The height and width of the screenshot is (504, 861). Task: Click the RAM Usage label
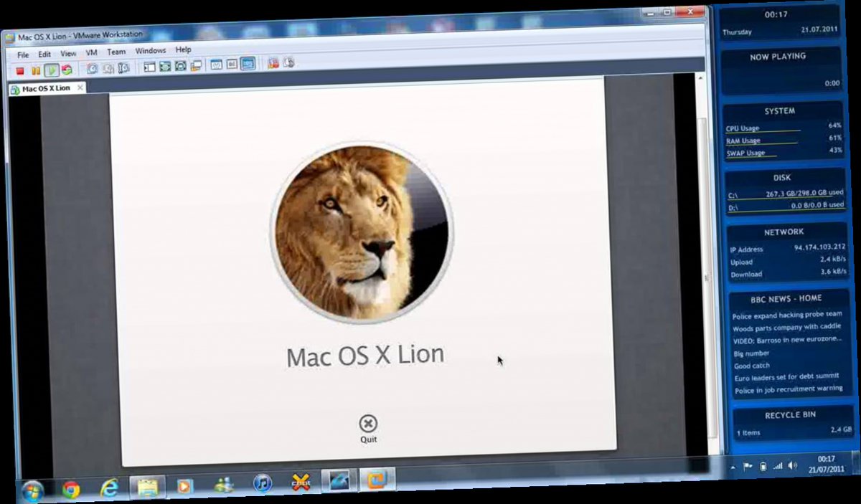point(743,141)
